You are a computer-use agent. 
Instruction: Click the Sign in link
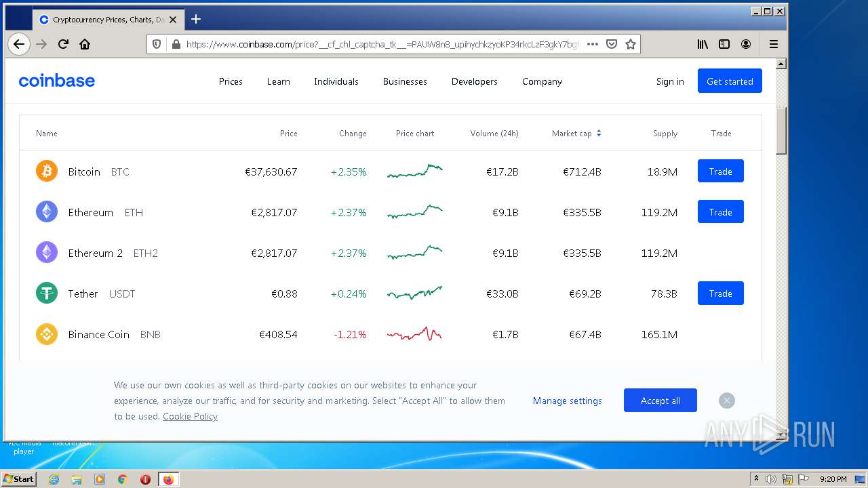tap(670, 81)
